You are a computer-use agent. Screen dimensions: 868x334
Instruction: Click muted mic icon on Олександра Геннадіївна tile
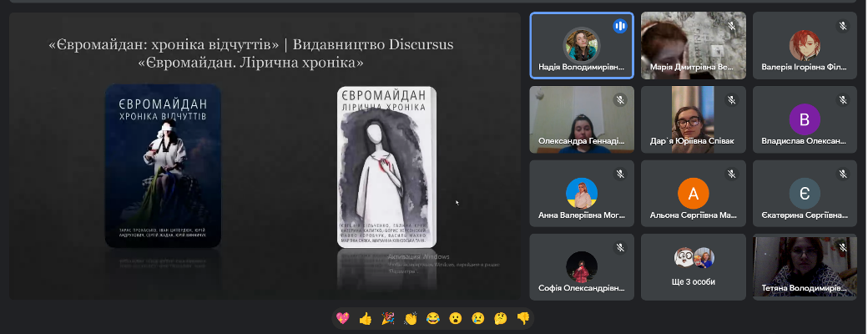620,100
